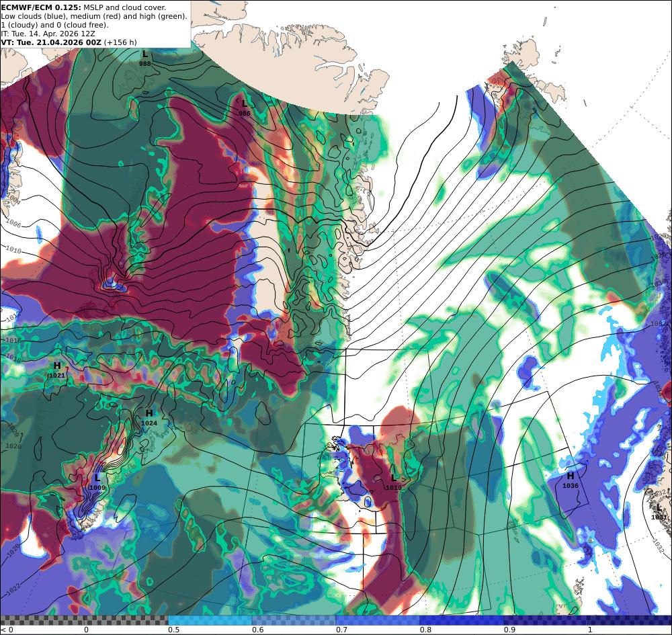This screenshot has height=635, width=672.
Task: Select the '1' colorbar tick label
Action: 590,630
